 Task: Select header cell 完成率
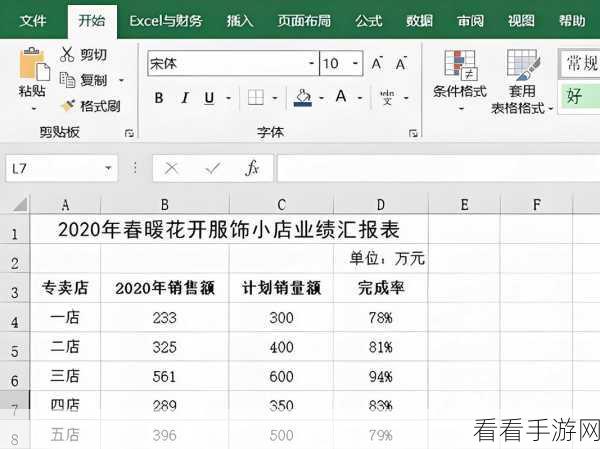(381, 288)
